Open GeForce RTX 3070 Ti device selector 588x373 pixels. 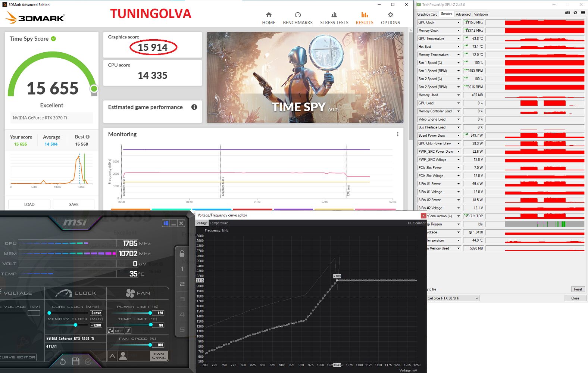tap(453, 298)
